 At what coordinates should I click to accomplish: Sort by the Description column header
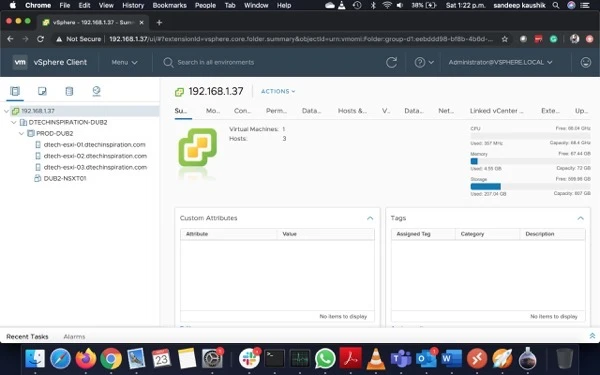coord(553,234)
